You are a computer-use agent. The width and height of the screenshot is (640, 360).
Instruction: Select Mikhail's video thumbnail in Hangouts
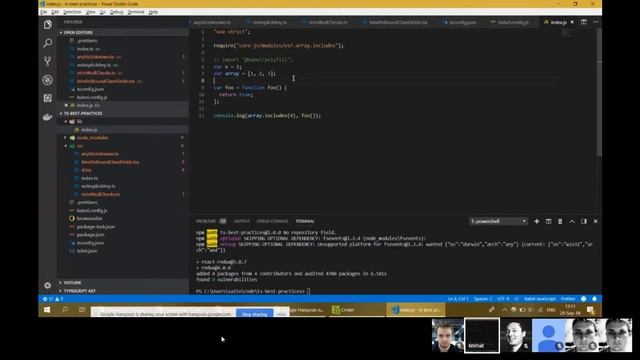click(x=482, y=336)
